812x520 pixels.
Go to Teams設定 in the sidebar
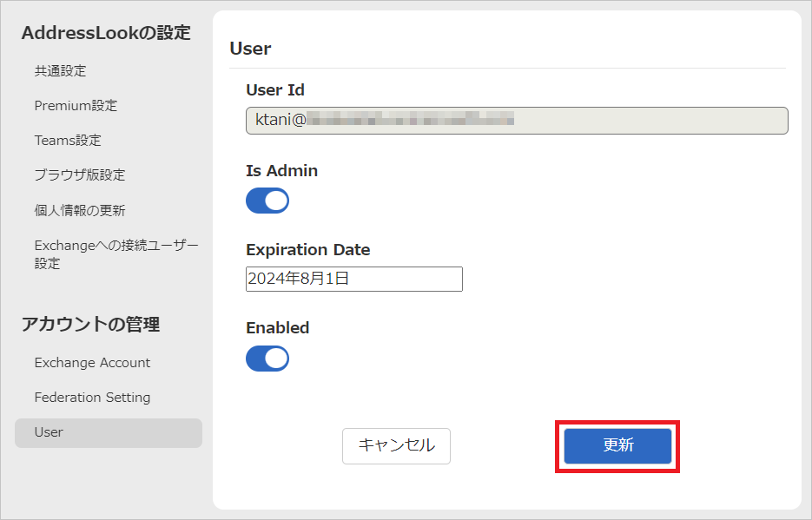68,141
